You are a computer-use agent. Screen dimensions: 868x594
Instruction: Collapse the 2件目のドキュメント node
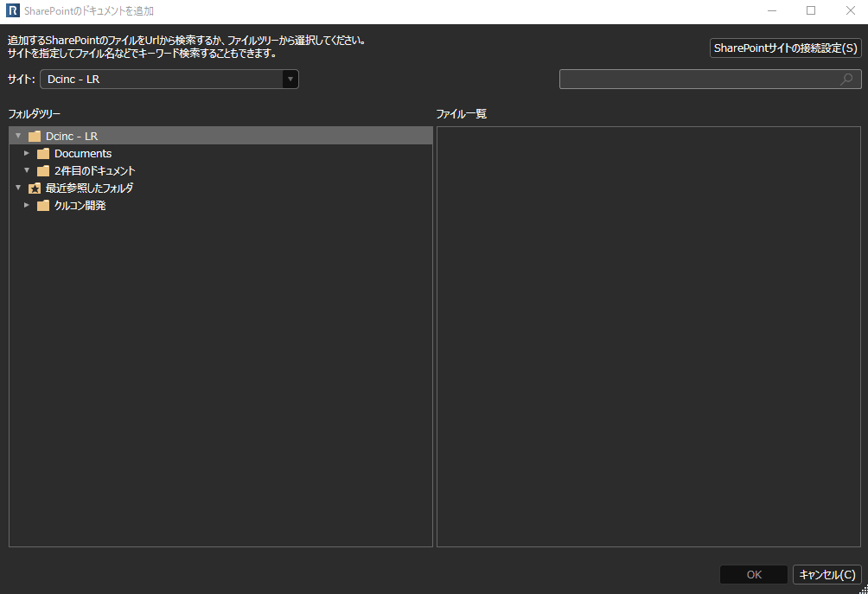click(27, 170)
